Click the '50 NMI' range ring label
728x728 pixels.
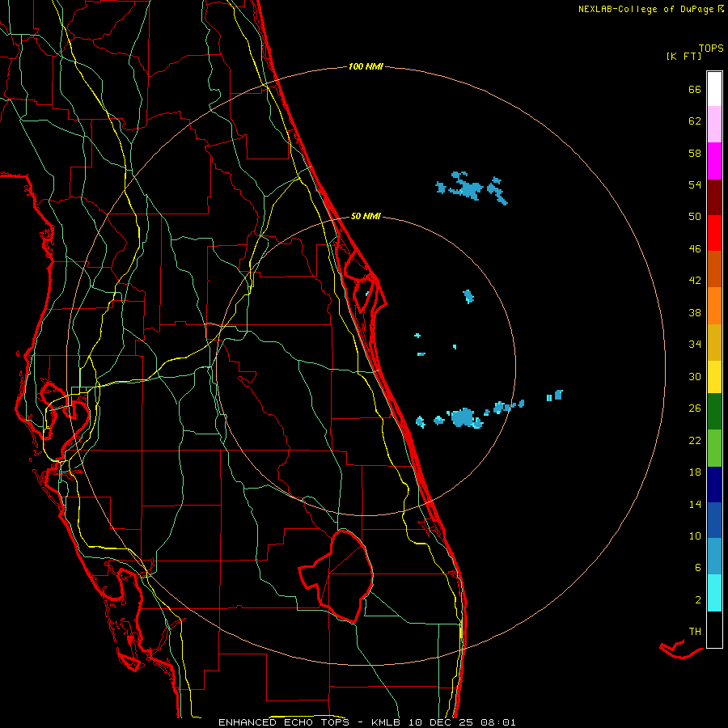coord(366,216)
